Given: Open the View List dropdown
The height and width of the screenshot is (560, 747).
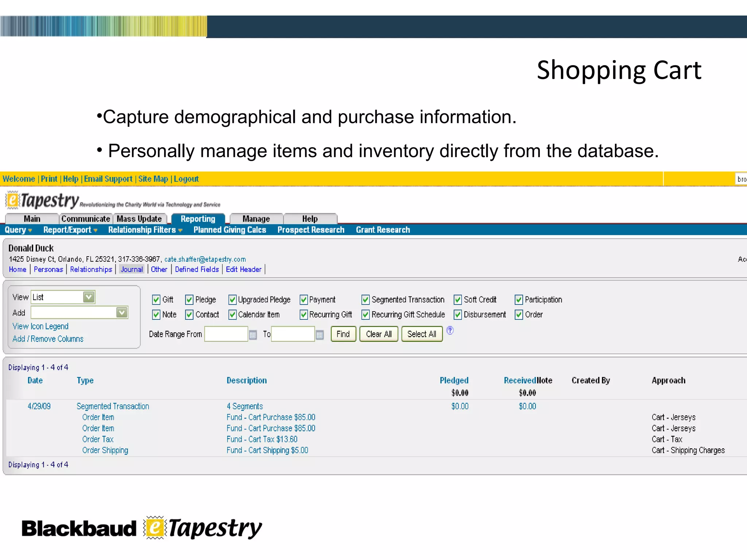Looking at the screenshot, I should coord(63,297).
